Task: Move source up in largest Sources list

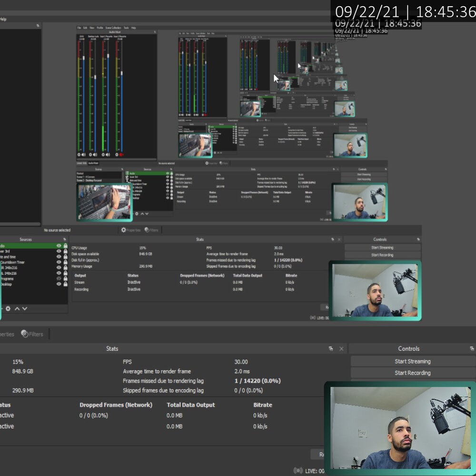Action: (x=17, y=308)
